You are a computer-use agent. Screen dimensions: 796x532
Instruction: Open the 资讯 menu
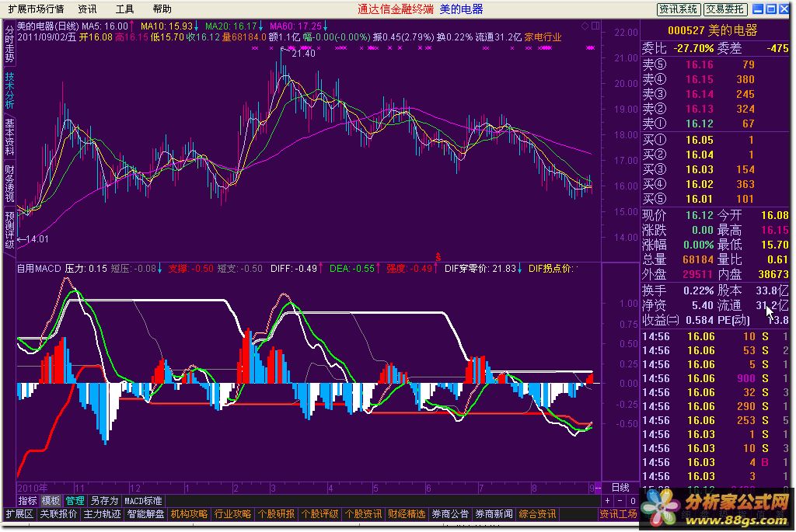[87, 9]
